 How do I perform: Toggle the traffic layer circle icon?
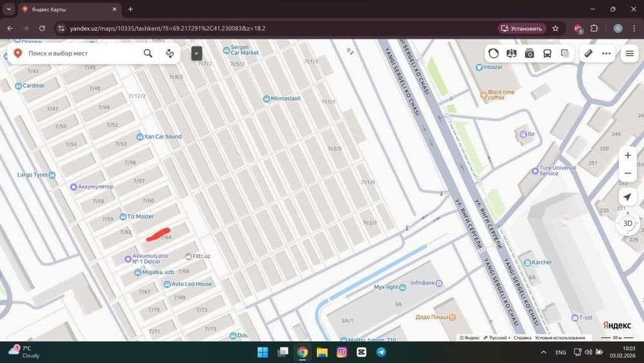point(493,54)
